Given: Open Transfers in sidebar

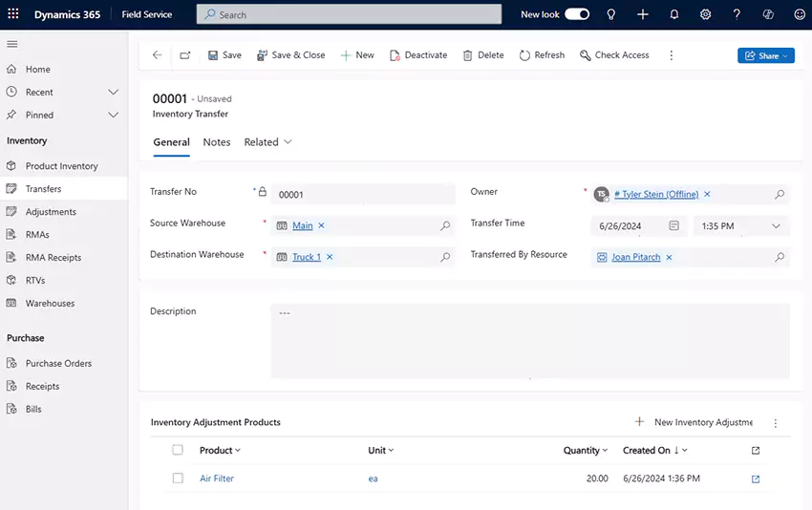Looking at the screenshot, I should click(64, 189).
